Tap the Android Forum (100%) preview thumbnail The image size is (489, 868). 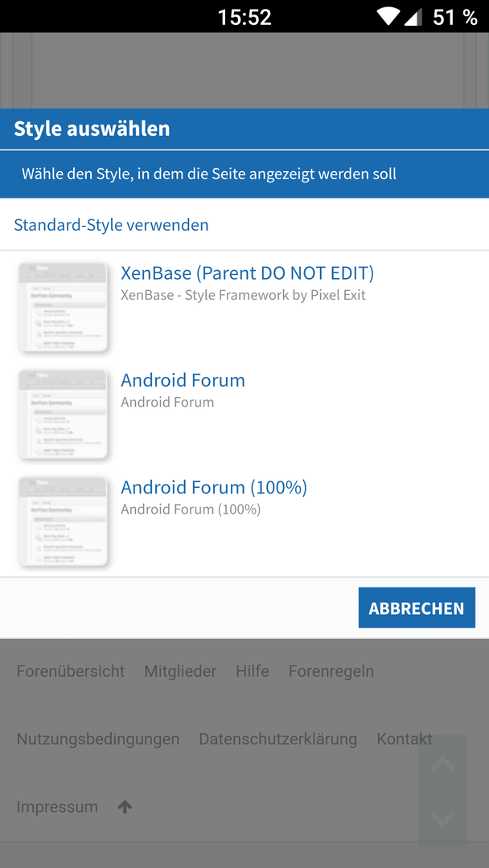point(63,522)
